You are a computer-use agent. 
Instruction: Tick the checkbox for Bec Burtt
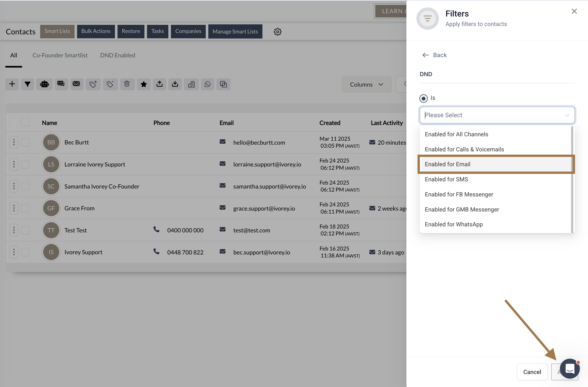(x=25, y=142)
